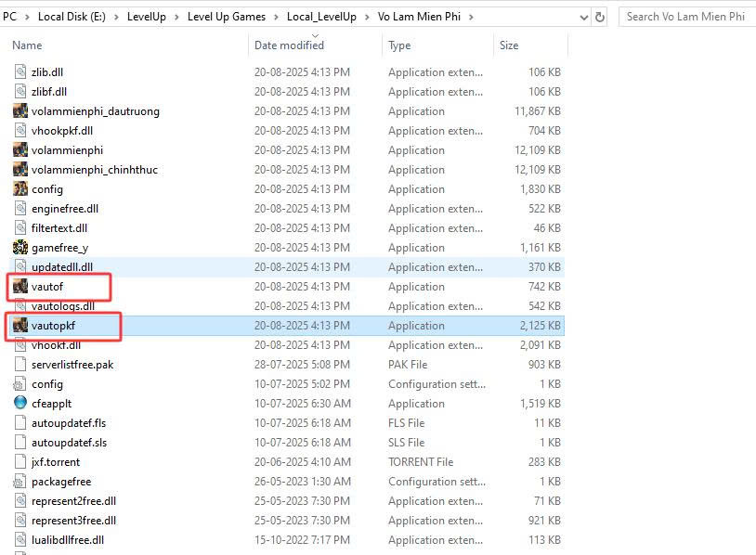Expand the chevron after Vo Lam Mien Phi

479,17
